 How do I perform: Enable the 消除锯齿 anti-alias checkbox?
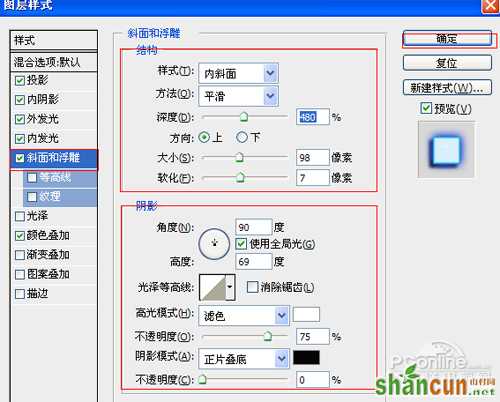pos(252,287)
